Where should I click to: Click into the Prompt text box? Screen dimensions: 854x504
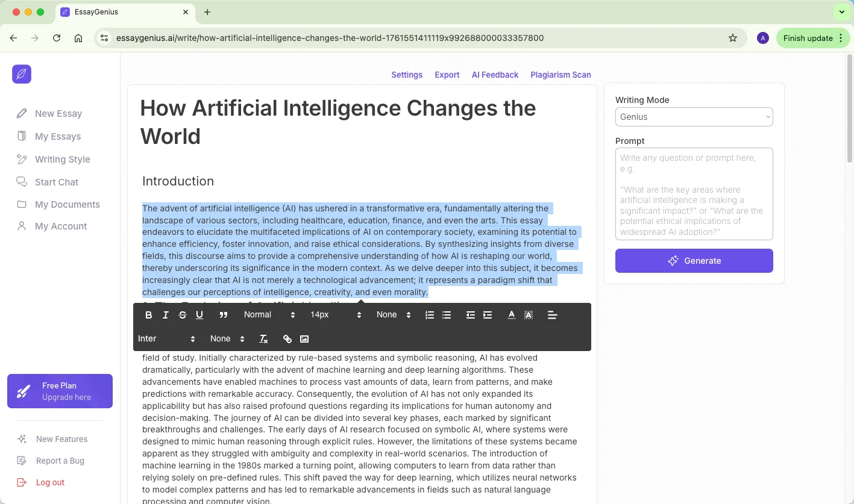coord(694,194)
